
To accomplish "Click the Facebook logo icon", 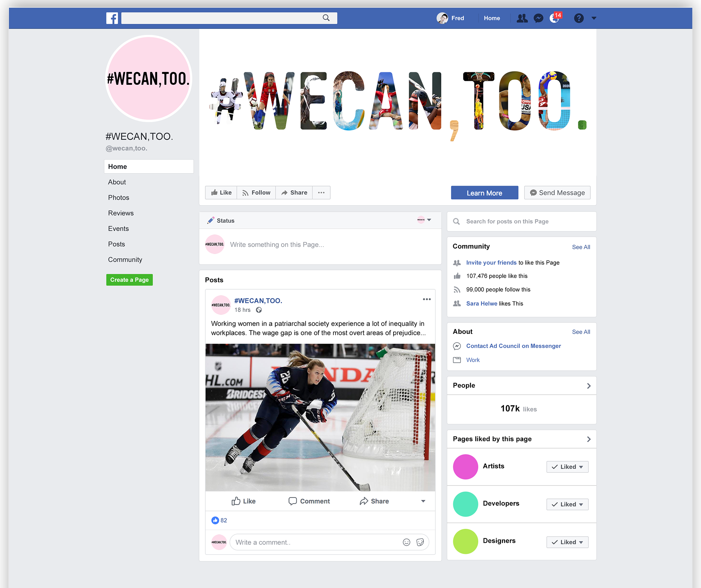I will [x=112, y=18].
